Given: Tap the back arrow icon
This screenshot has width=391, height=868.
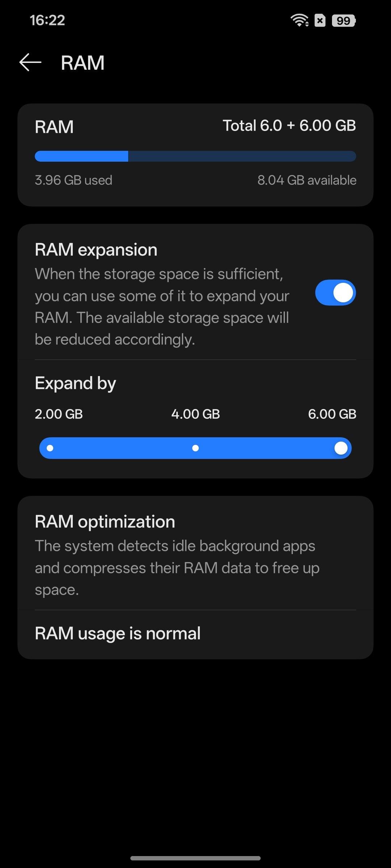Looking at the screenshot, I should 30,62.
